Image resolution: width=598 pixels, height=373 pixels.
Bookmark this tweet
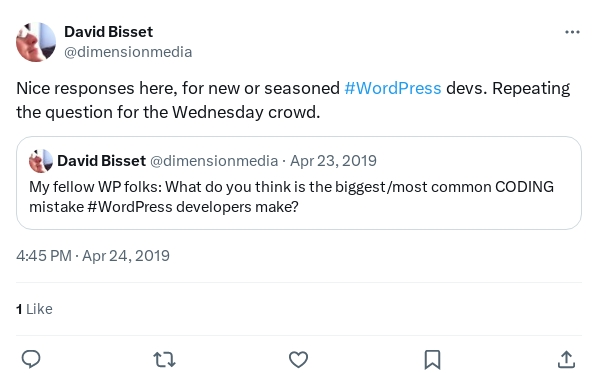pos(432,360)
